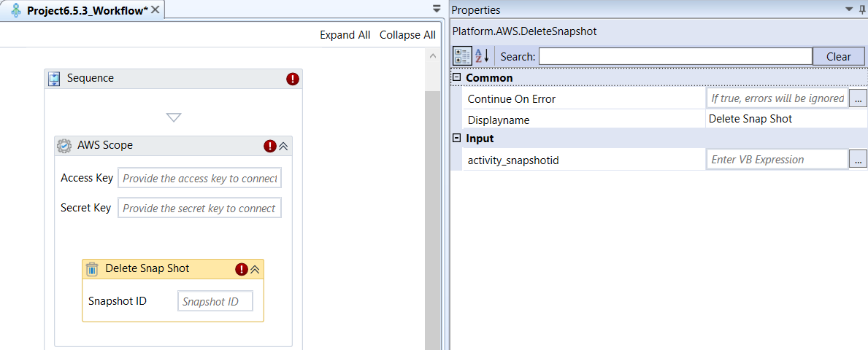
Task: Click the Sequence activity icon
Action: click(54, 79)
